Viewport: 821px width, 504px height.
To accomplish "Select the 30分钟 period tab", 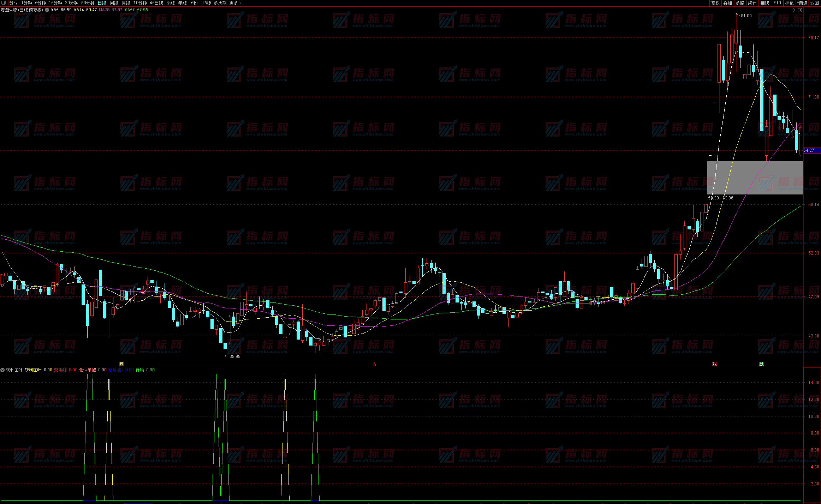I will point(72,3).
